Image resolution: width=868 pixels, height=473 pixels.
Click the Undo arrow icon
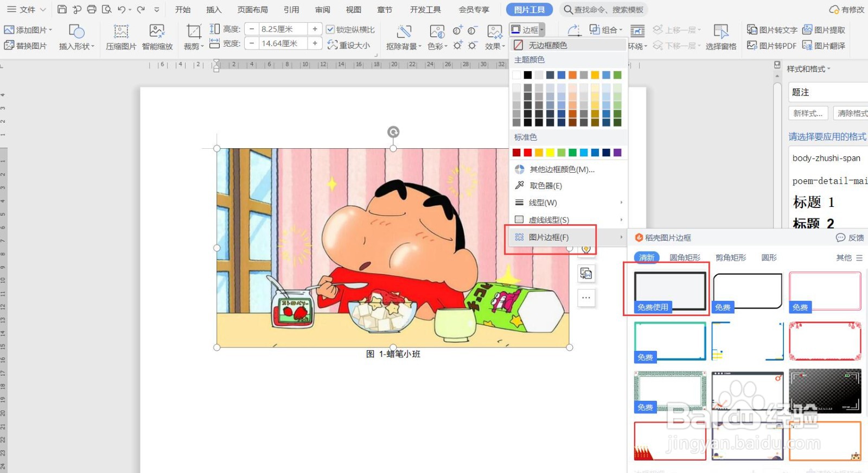pos(122,9)
